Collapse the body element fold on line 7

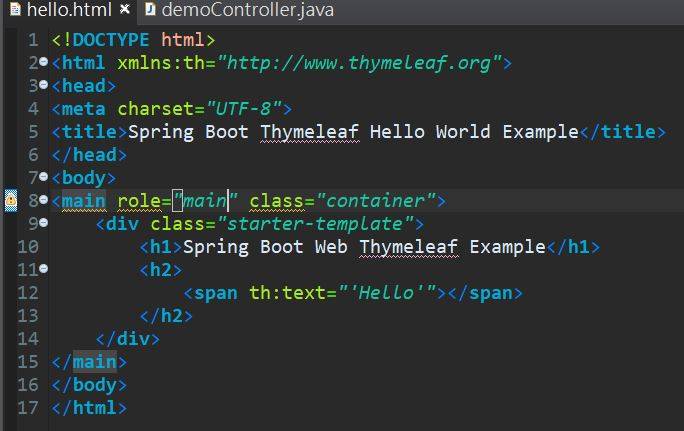coord(43,176)
